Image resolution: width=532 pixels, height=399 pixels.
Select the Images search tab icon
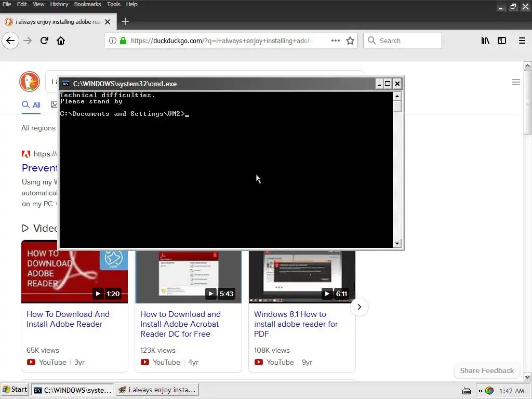(x=54, y=105)
